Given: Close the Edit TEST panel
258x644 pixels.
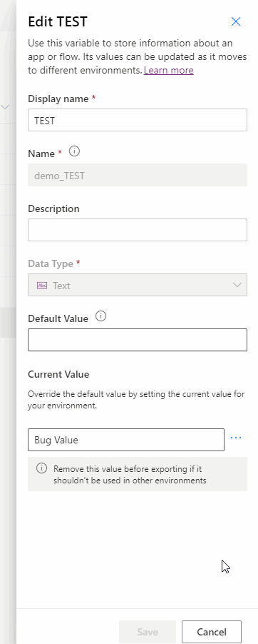Looking at the screenshot, I should 236,21.
